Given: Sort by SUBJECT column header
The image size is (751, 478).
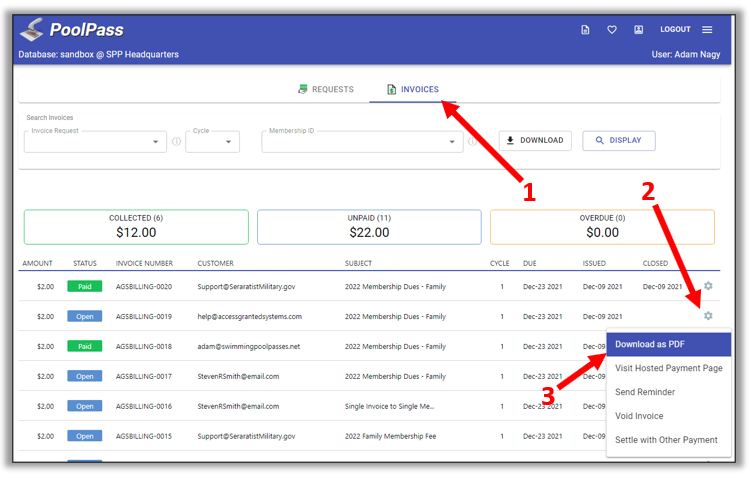Looking at the screenshot, I should pyautogui.click(x=358, y=264).
